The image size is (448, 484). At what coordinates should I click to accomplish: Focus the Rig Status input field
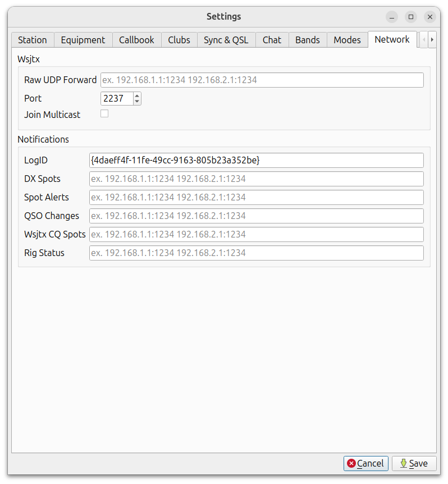[256, 253]
